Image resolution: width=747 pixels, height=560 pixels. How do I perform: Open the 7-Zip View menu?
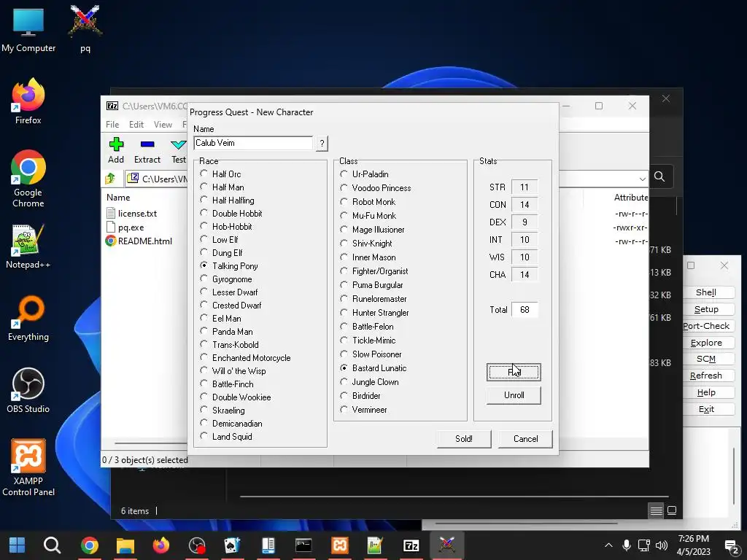(163, 124)
